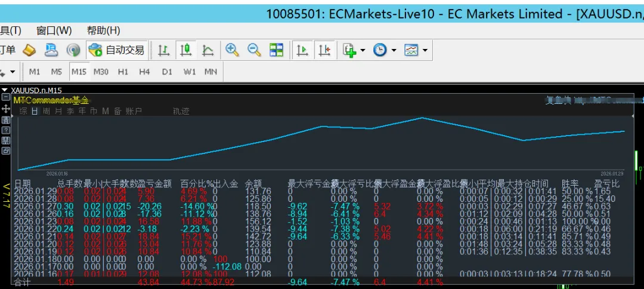
Task: Select the M1 timeframe
Action: 35,72
